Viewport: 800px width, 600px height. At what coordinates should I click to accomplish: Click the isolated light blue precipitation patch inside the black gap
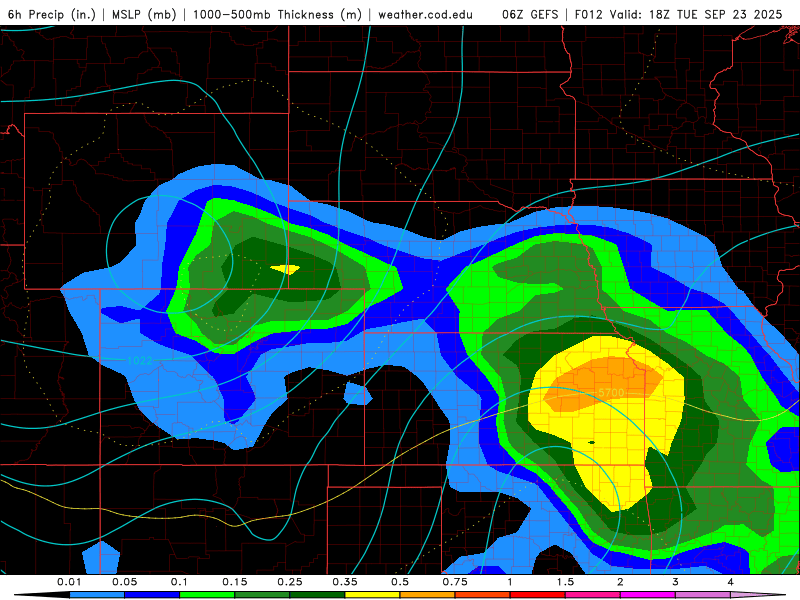click(x=358, y=394)
